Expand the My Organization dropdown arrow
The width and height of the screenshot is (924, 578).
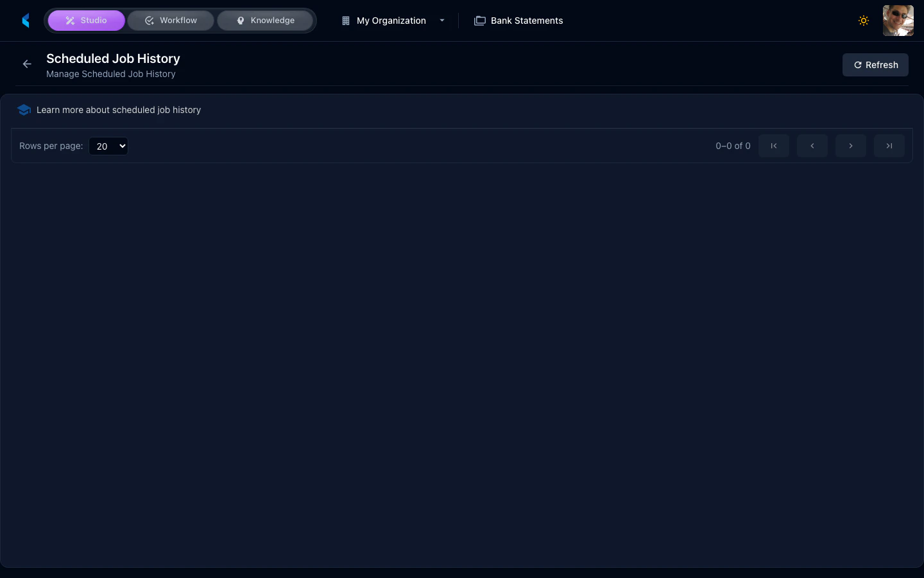click(x=442, y=21)
